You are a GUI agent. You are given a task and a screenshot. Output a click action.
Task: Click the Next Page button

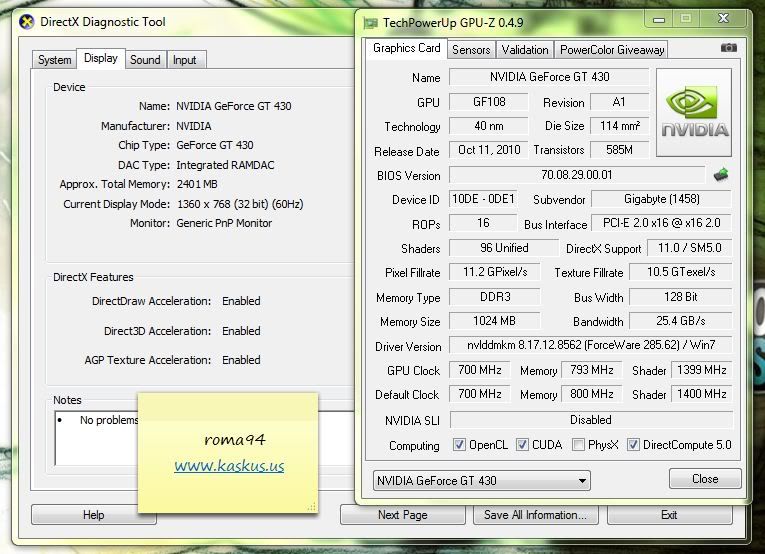[x=403, y=514]
